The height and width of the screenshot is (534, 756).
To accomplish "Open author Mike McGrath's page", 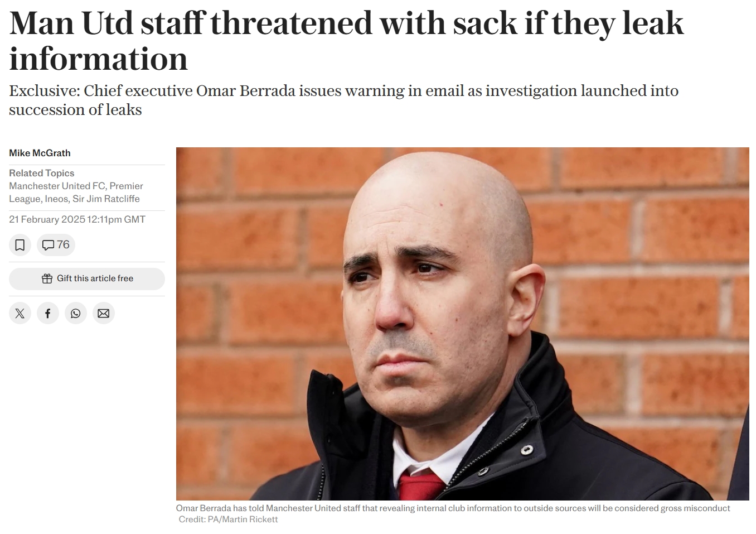I will (40, 153).
